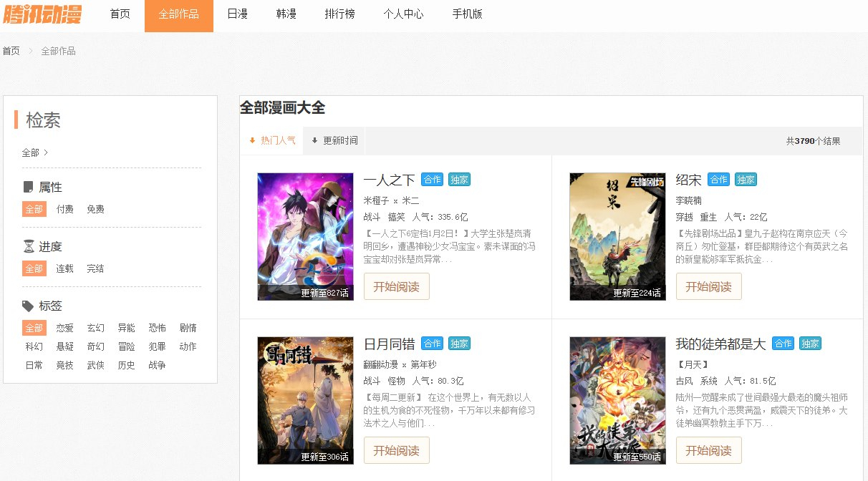This screenshot has width=868, height=481.
Task: Click the 首页 breadcrumb link
Action: tap(11, 51)
